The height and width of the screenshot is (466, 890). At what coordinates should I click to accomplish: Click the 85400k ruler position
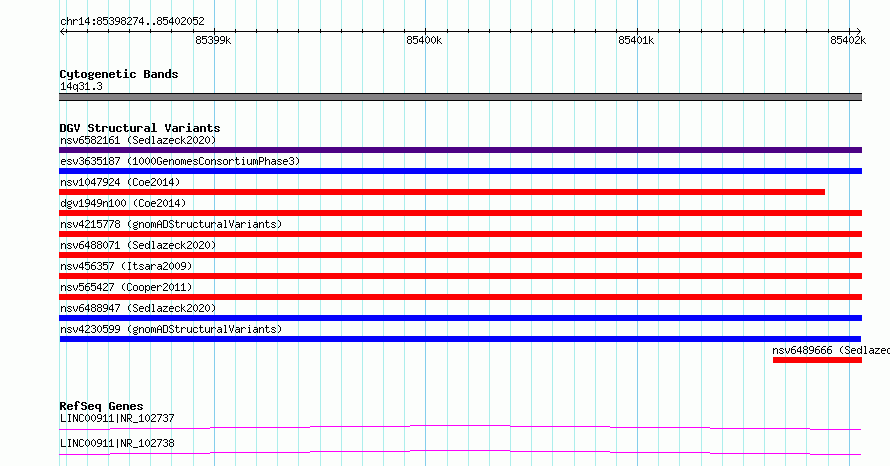(424, 40)
